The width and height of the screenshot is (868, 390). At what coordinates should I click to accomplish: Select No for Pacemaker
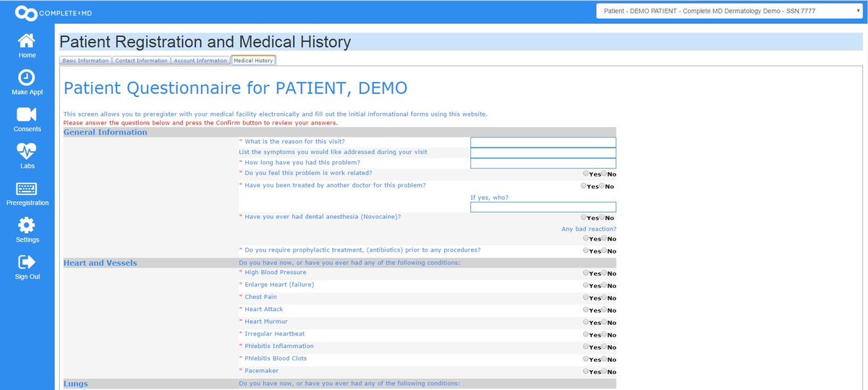click(x=604, y=371)
